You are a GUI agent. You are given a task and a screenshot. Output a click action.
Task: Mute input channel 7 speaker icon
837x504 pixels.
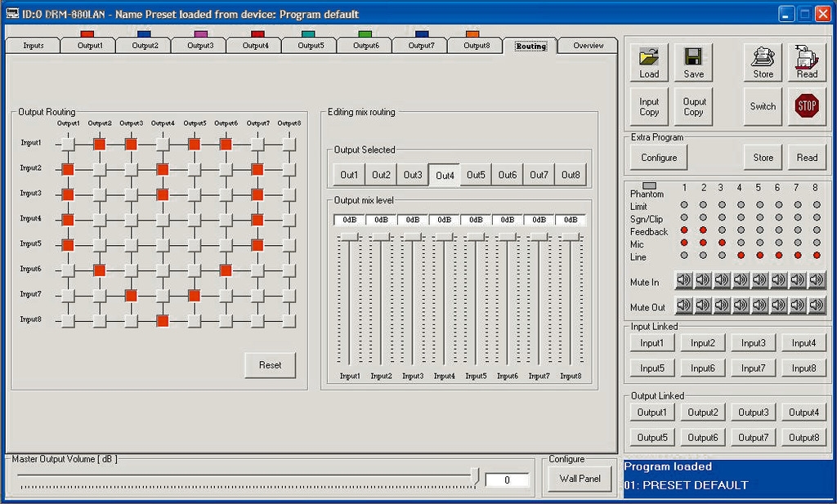[x=798, y=279]
